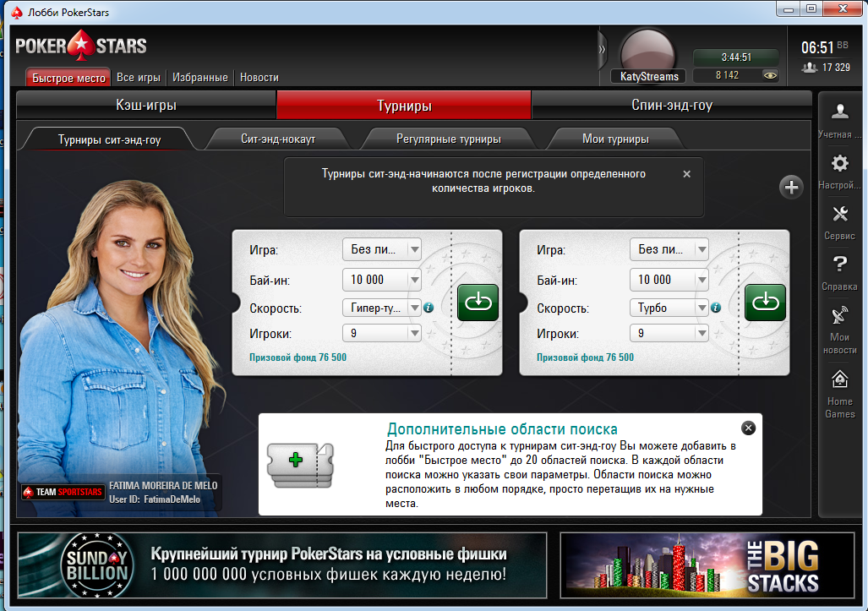Open Игра dropdown in right card
Screen dimensions: 868x611
click(x=669, y=249)
